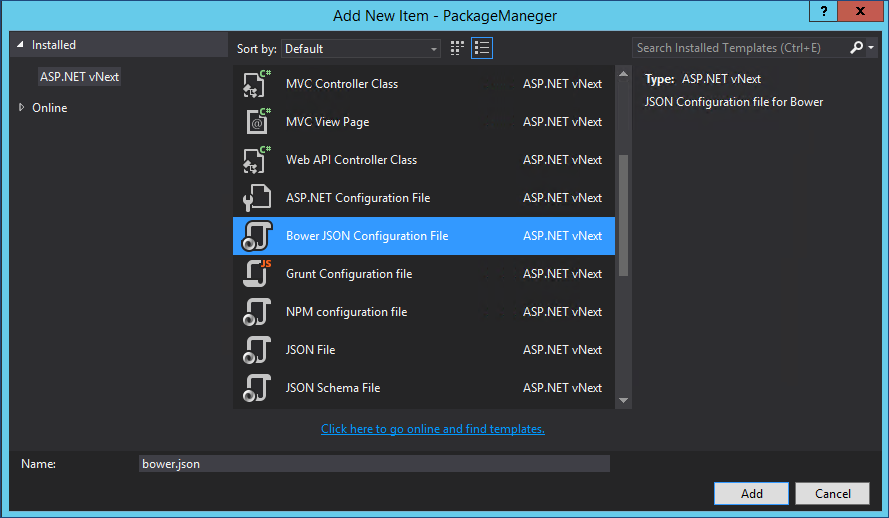
Task: Select Grunt Configuration file name
Action: pos(349,274)
